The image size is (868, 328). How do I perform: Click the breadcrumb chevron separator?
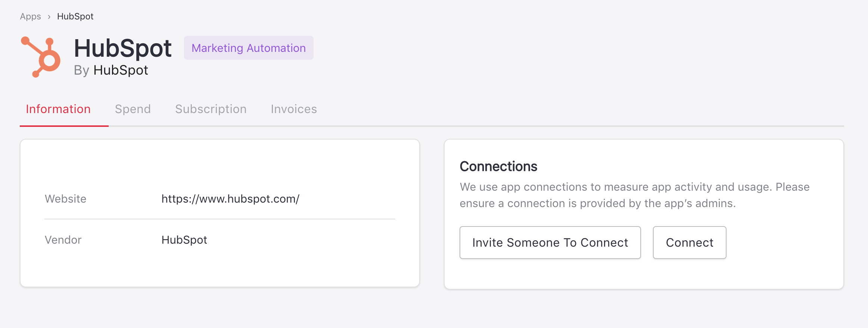pos(49,17)
